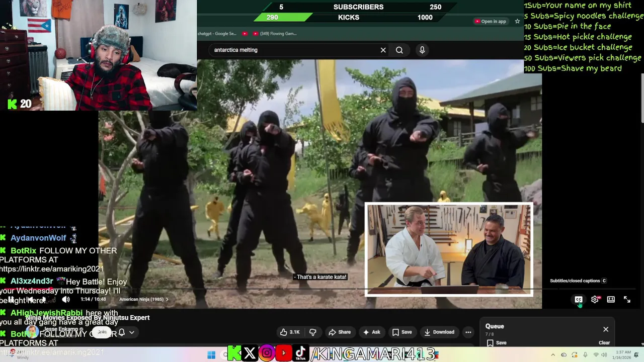Open more actions three-dot menu
The image size is (644, 362).
coord(468,332)
